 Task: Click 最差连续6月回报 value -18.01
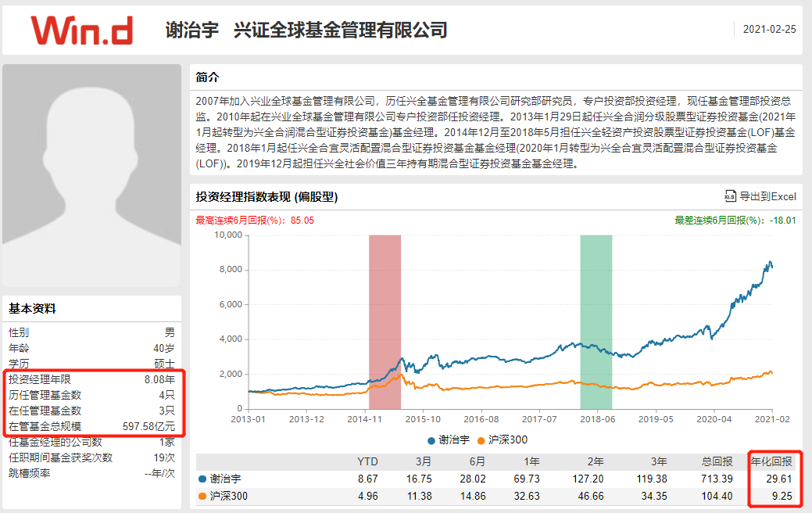(x=782, y=221)
